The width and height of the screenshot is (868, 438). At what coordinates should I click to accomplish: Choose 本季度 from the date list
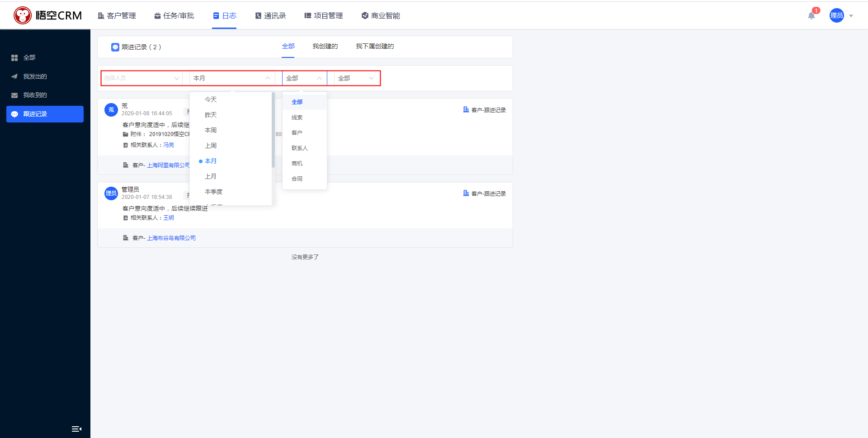pos(231,192)
